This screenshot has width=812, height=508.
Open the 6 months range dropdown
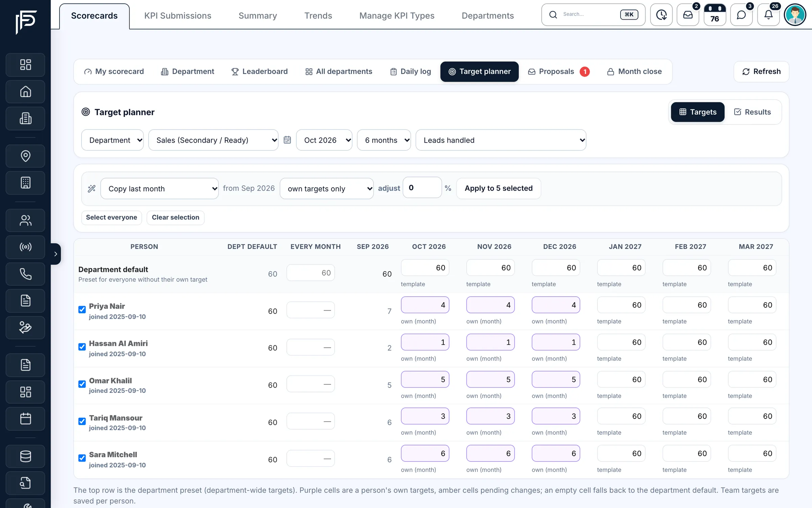click(384, 140)
